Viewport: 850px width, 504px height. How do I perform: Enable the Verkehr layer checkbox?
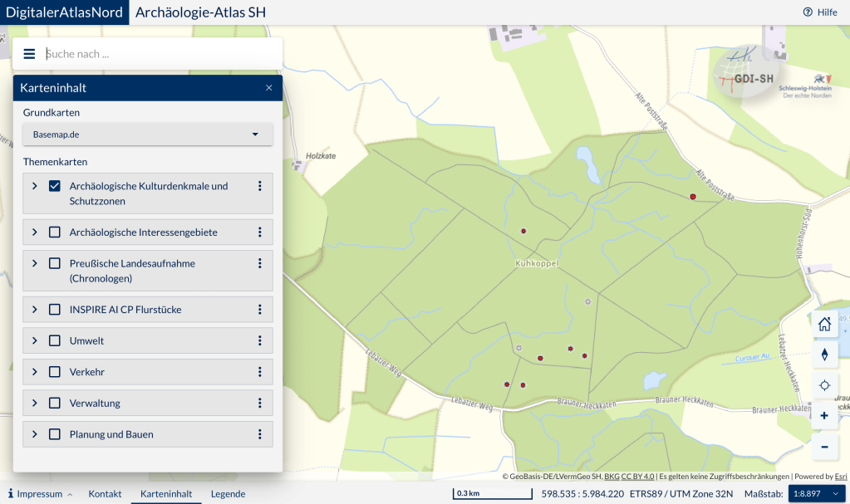55,372
